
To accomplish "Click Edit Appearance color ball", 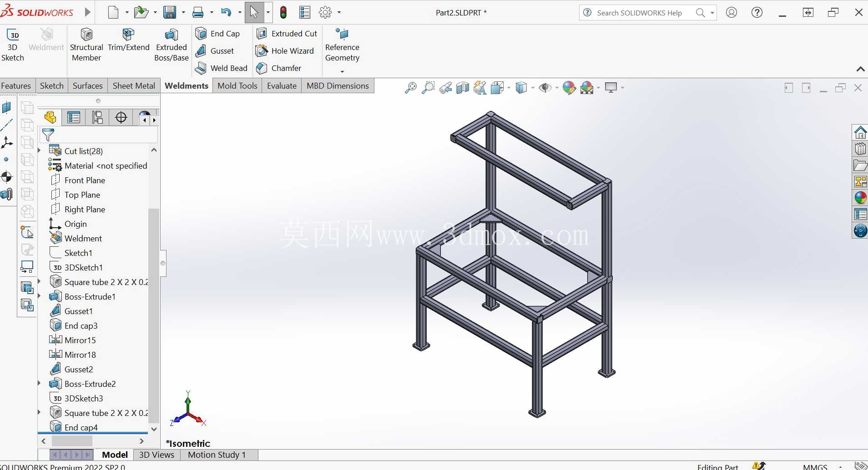I will pos(569,88).
